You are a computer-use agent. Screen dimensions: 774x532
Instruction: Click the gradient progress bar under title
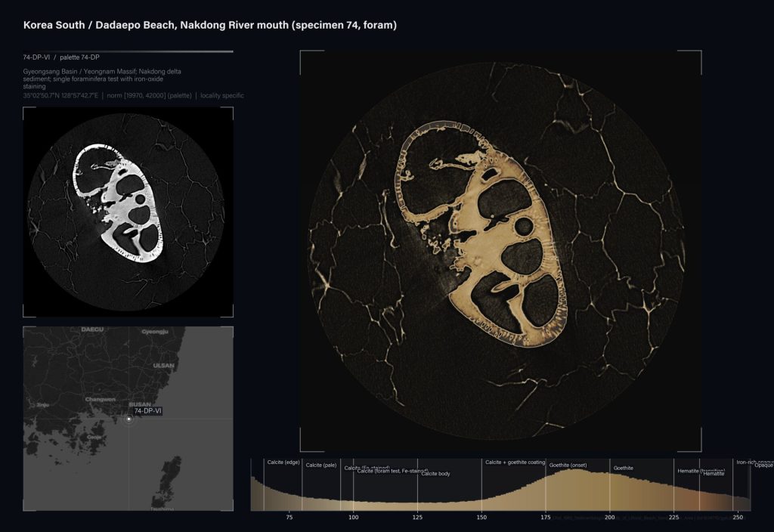click(128, 51)
